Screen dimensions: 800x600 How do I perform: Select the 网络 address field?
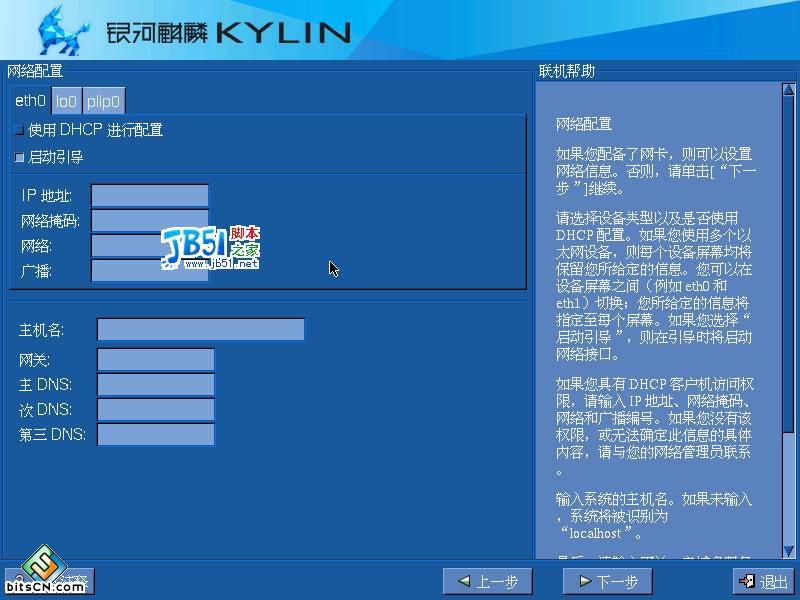tap(150, 246)
